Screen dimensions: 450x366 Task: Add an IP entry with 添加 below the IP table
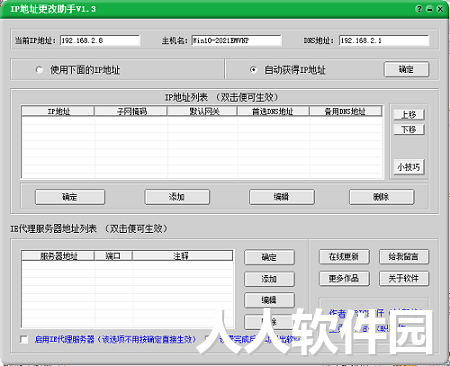[x=177, y=197]
